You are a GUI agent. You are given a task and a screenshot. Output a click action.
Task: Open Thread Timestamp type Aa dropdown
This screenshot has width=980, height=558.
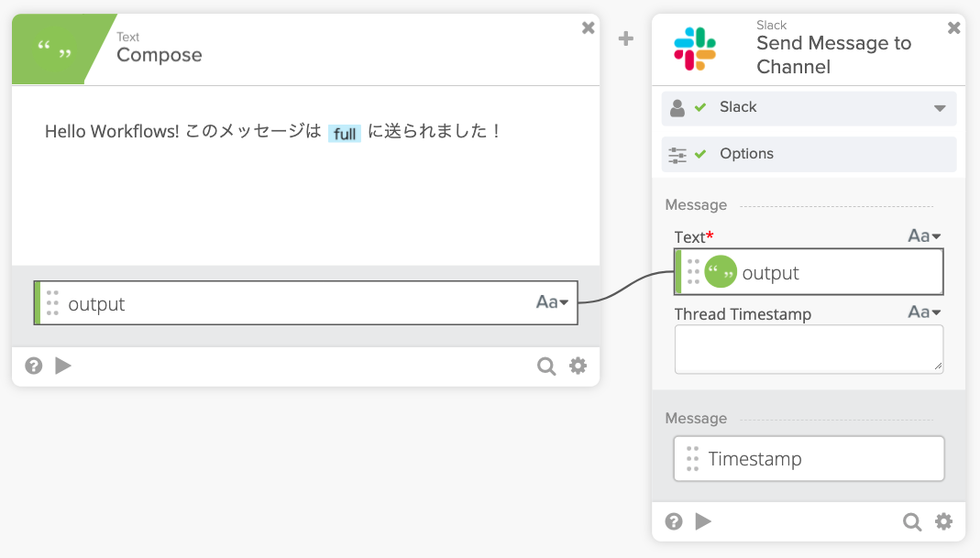924,312
